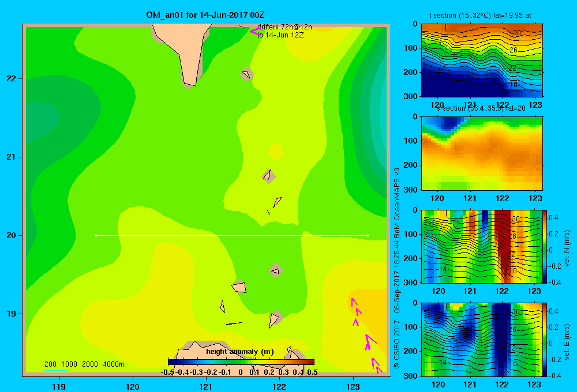
Task: Click the vel. N velocity color bar
Action: [x=545, y=246]
